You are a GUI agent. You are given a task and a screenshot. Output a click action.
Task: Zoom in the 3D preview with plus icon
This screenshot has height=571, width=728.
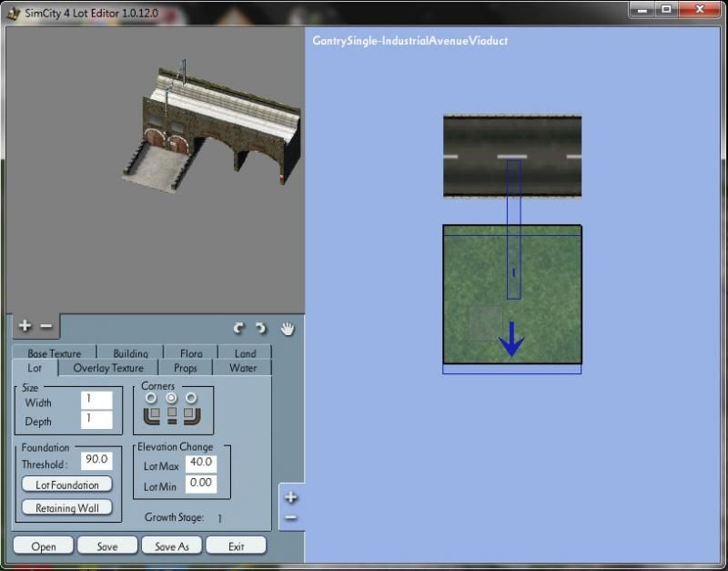click(25, 326)
